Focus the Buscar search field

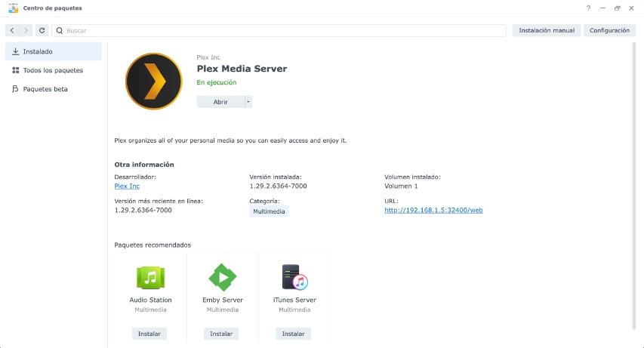279,30
